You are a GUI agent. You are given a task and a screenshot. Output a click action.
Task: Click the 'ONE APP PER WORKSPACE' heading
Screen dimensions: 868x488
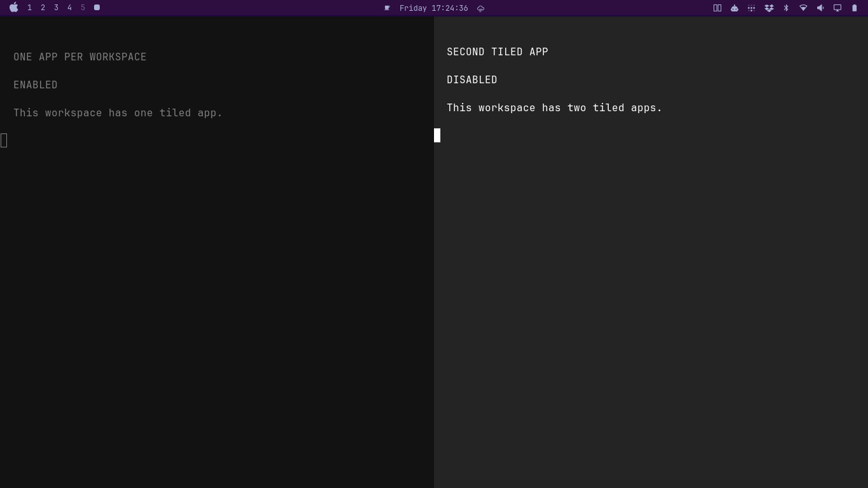click(80, 57)
